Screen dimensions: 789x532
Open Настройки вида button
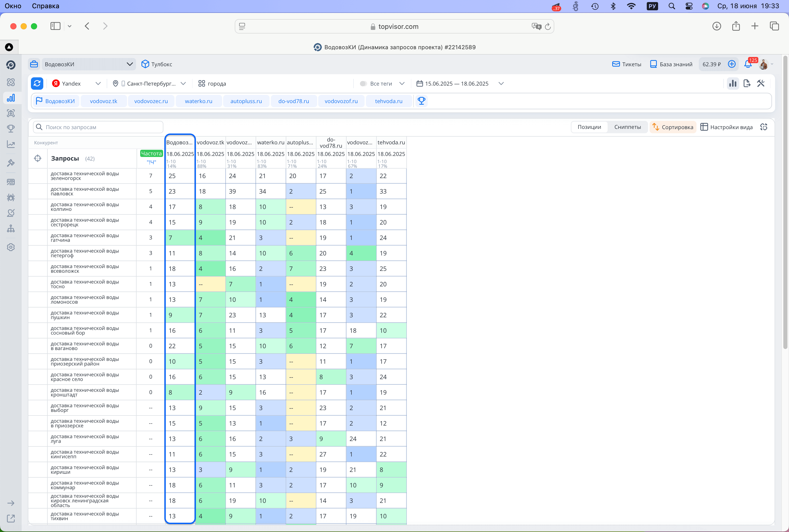click(727, 127)
